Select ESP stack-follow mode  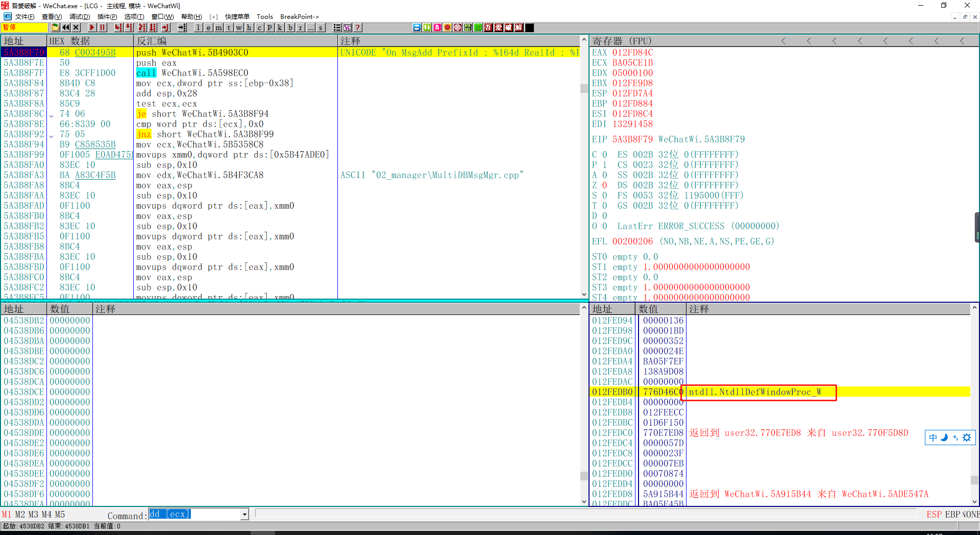934,515
